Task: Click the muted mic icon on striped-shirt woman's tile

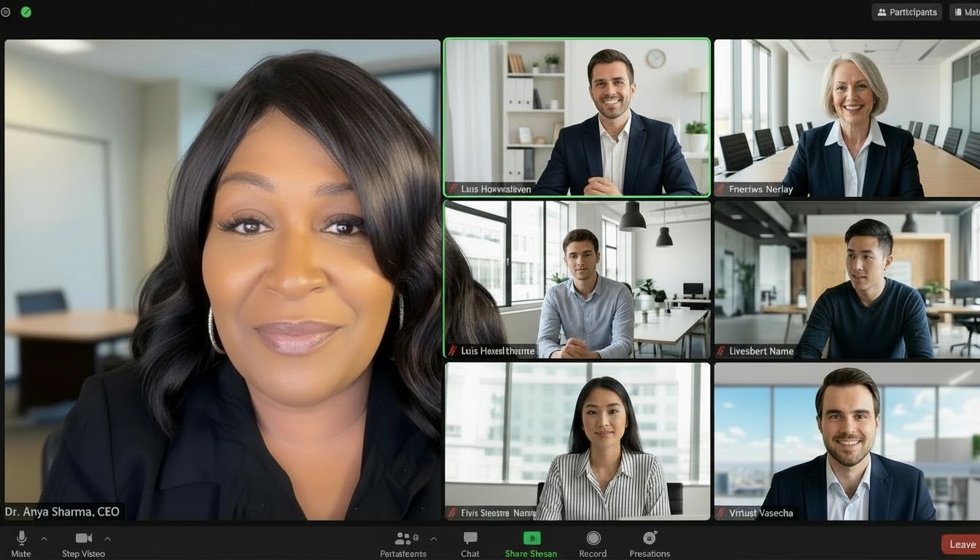Action: tap(453, 513)
